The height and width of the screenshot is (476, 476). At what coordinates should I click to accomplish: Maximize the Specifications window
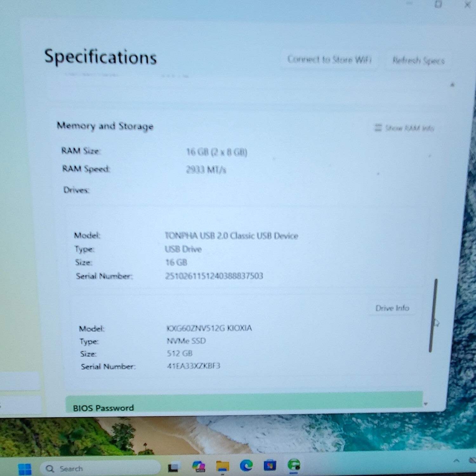[x=438, y=4]
